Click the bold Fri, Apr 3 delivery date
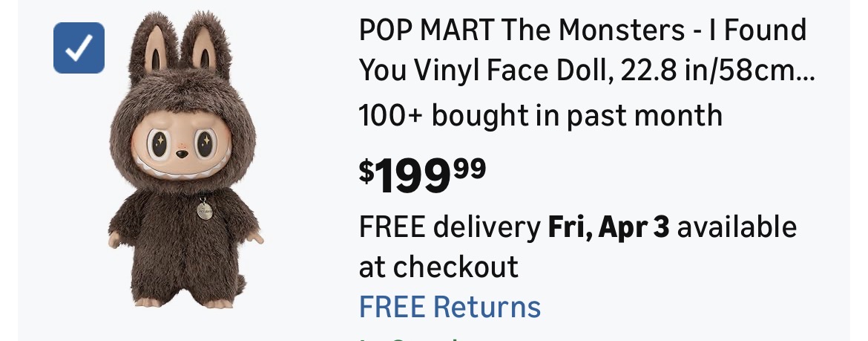The image size is (868, 341). point(608,227)
